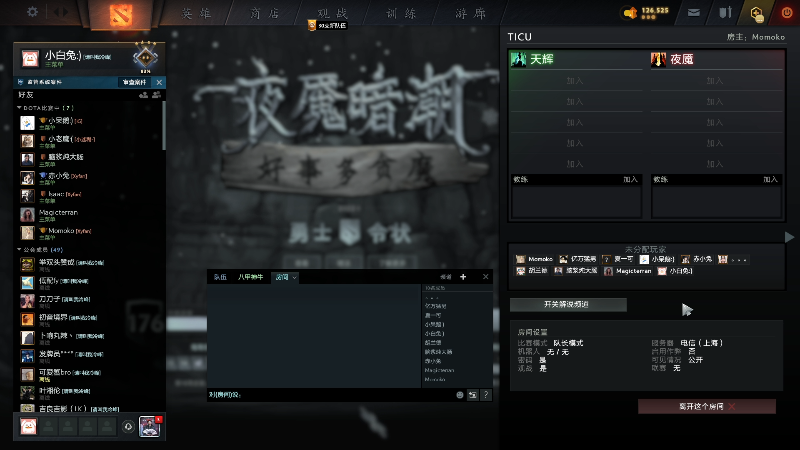Leave this lobby with 离开这个房间
800x450 pixels.
[707, 406]
